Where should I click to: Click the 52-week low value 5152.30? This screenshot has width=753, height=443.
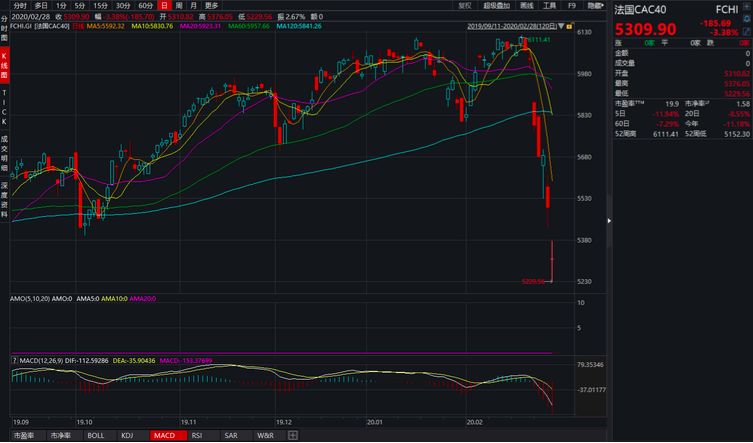[x=736, y=134]
